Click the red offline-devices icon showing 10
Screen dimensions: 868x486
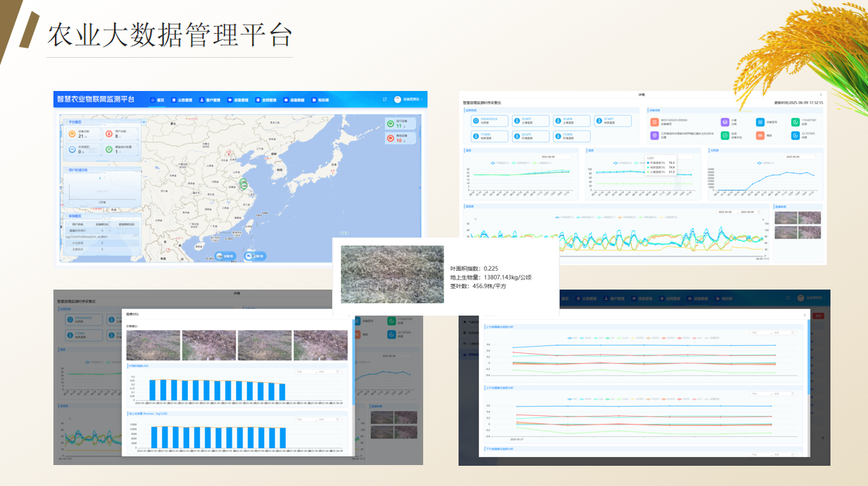pos(390,139)
